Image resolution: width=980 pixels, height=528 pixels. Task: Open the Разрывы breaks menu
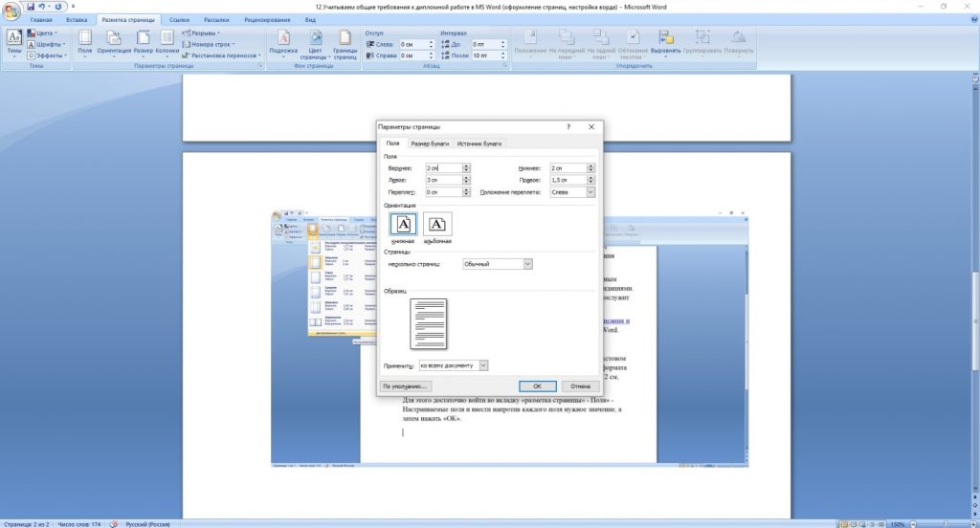point(199,33)
